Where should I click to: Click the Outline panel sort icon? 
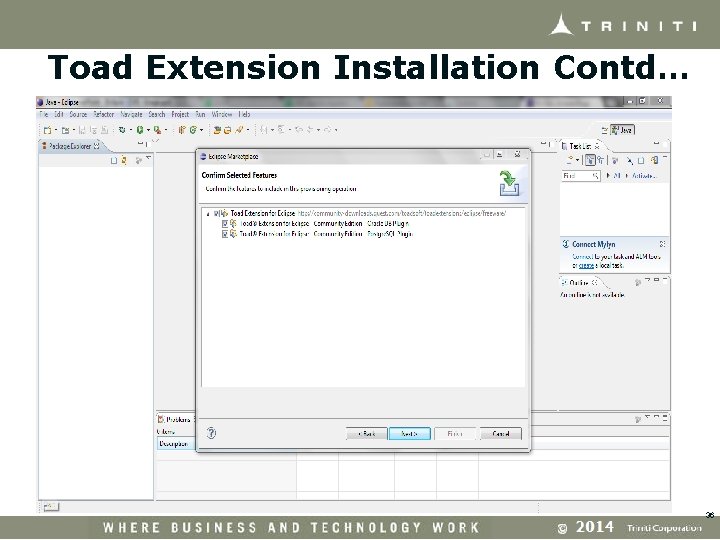point(638,282)
